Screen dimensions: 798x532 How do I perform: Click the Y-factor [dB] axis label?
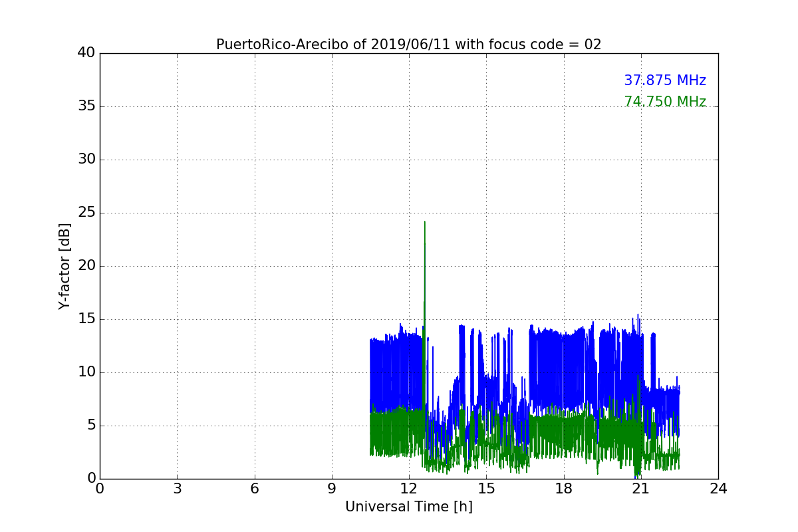[x=65, y=266]
